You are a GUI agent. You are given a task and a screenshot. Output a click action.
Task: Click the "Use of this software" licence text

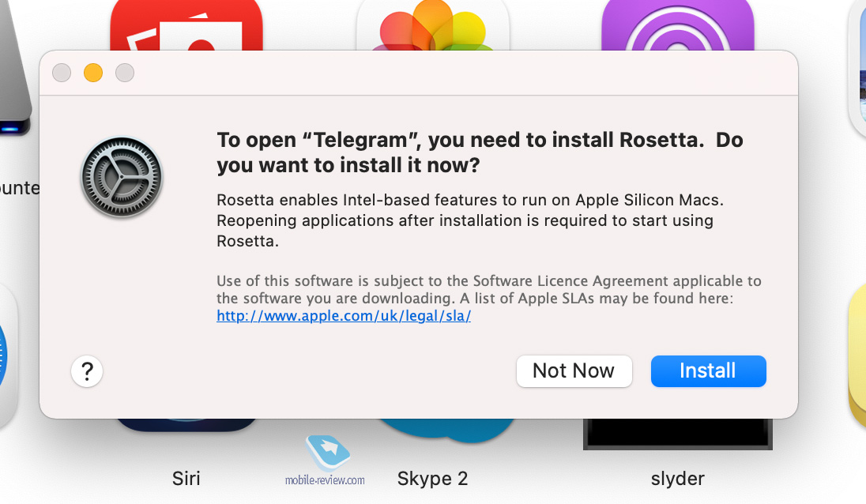pos(489,289)
